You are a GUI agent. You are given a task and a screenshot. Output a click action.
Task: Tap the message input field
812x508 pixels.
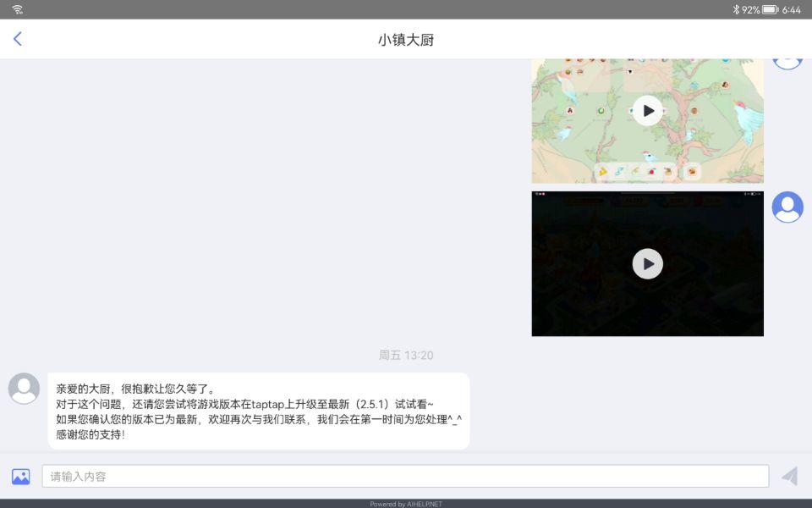tap(405, 477)
